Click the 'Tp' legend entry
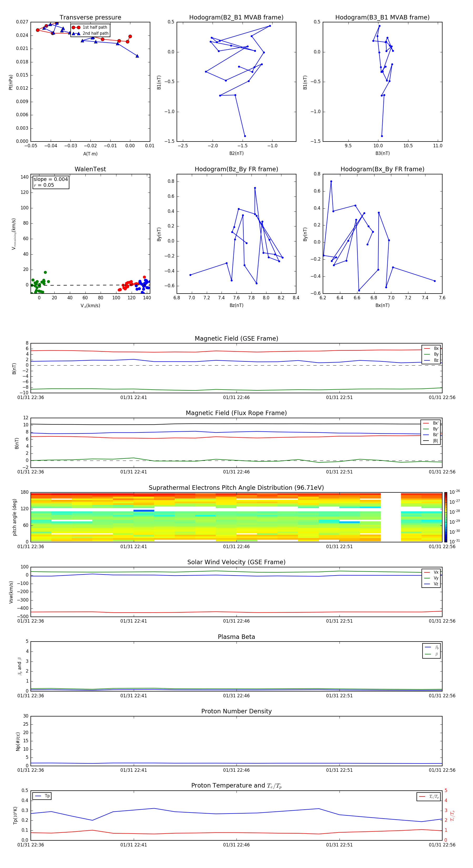 point(42,796)
